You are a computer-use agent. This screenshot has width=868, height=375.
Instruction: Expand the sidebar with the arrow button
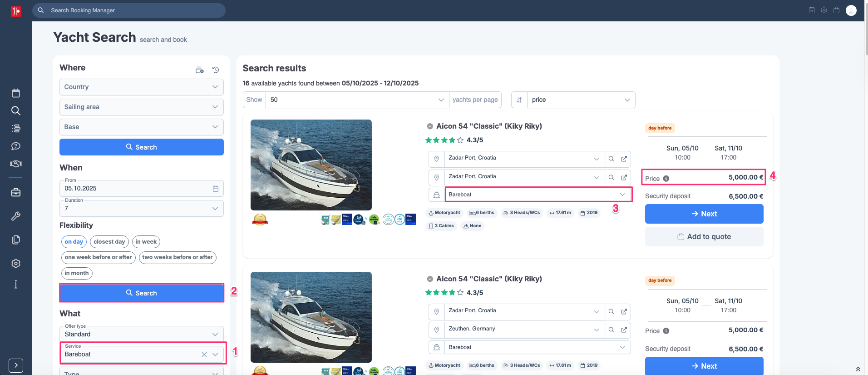pyautogui.click(x=16, y=365)
